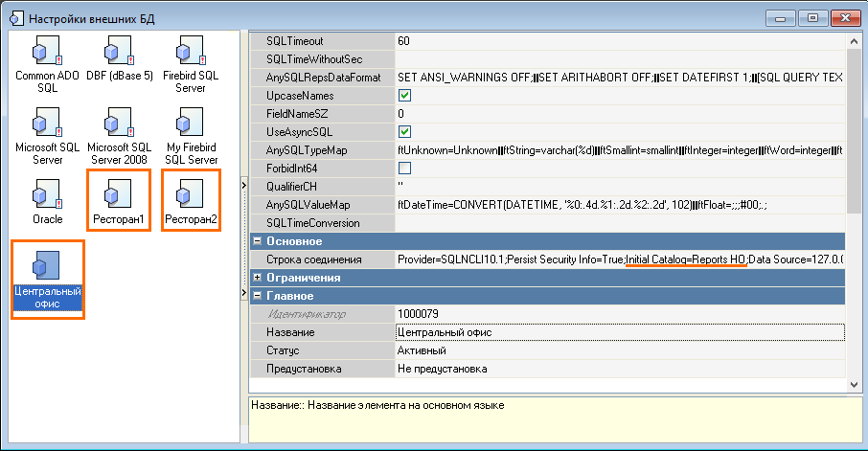The width and height of the screenshot is (868, 451).
Task: Disable the UseAsyncSQL checkbox
Action: (404, 132)
